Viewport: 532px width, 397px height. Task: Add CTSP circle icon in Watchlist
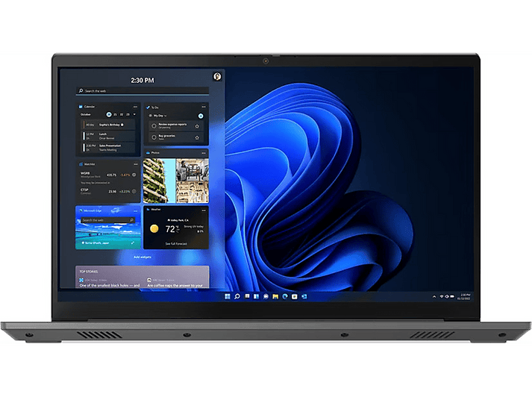pyautogui.click(x=134, y=191)
